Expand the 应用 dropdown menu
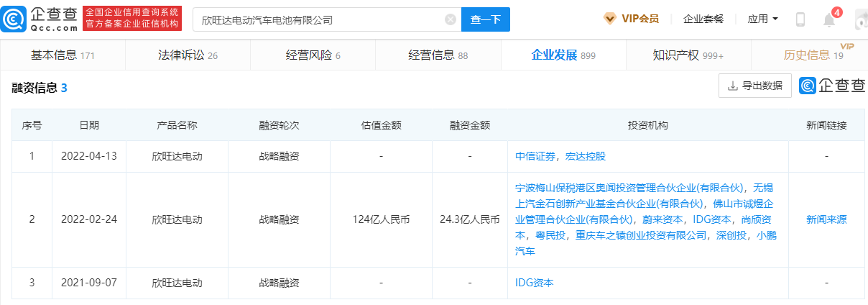The height and width of the screenshot is (305, 868). pyautogui.click(x=762, y=19)
